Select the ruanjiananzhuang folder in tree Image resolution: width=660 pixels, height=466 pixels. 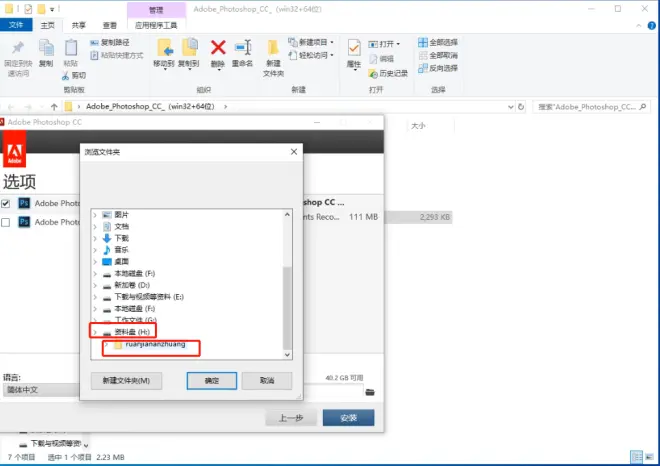coord(155,344)
